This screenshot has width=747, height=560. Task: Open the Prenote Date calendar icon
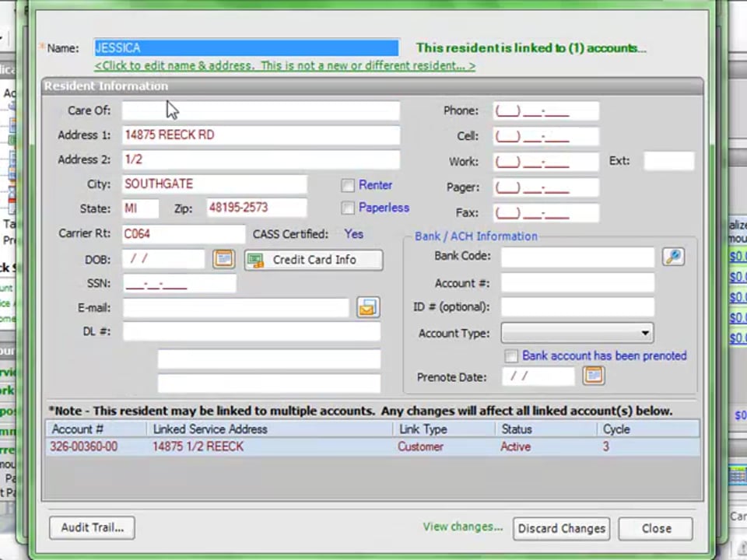point(593,376)
